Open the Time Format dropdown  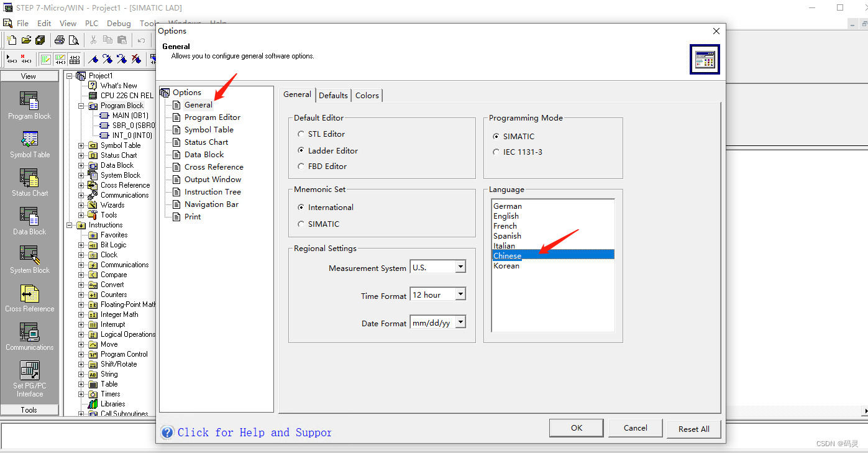(x=459, y=293)
